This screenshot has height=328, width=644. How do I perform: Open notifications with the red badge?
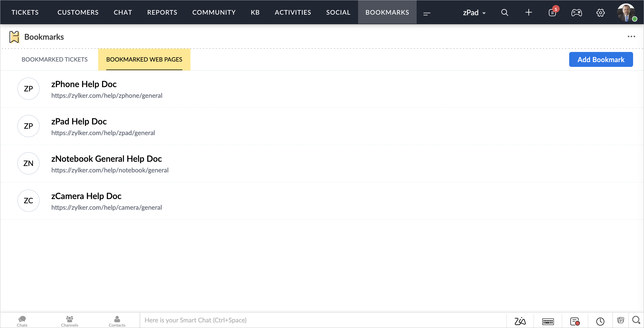pos(552,13)
